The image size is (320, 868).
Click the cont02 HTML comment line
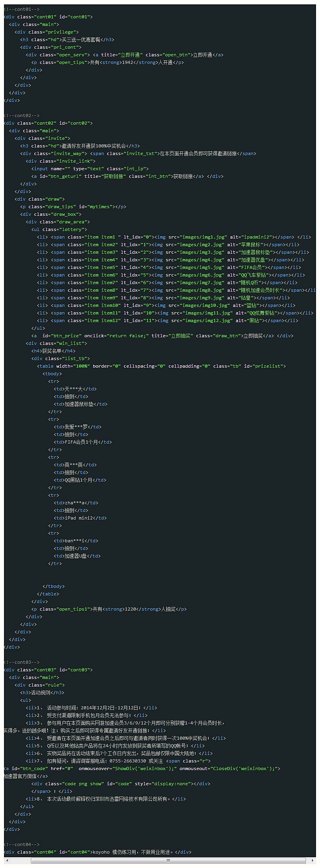(x=22, y=115)
